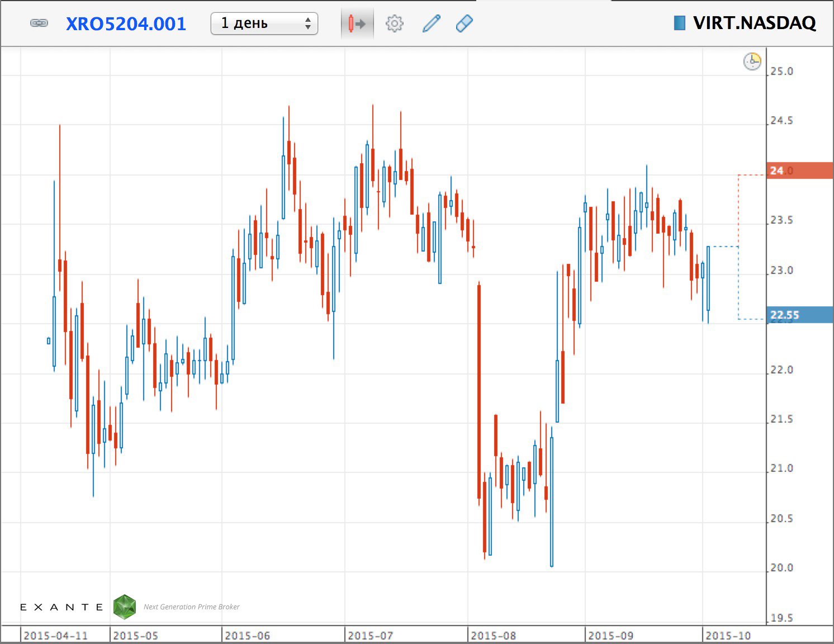
Task: Click the 25.0 price axis label
Action: [781, 71]
